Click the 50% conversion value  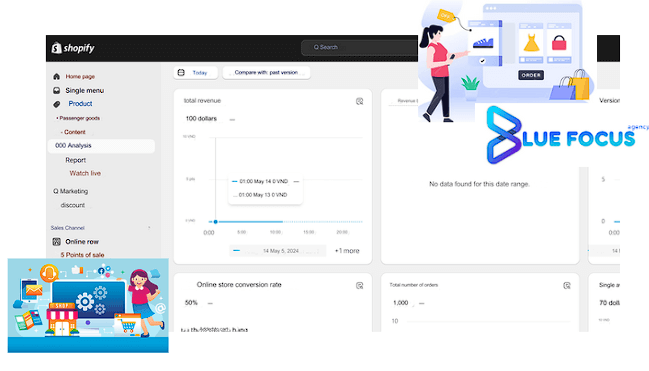pyautogui.click(x=191, y=303)
